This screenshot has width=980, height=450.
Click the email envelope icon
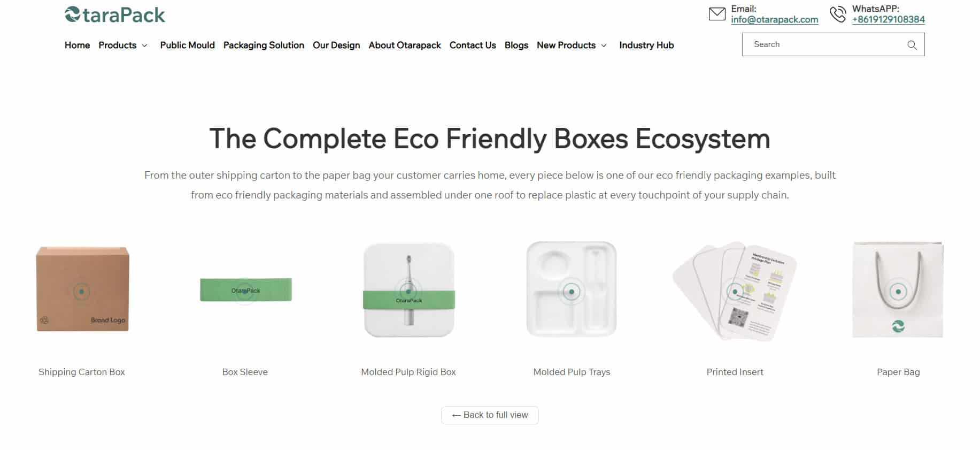(717, 14)
